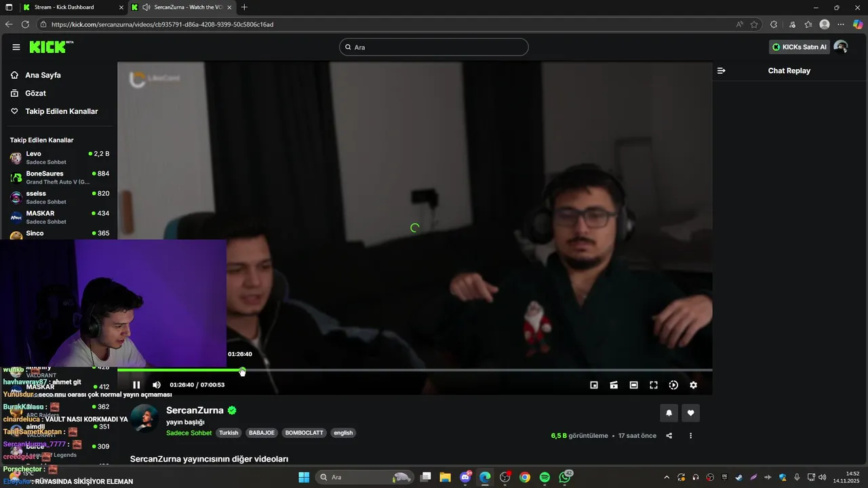This screenshot has width=868, height=488.
Task: Select the BOMBOCLATT tag
Action: pos(304,432)
